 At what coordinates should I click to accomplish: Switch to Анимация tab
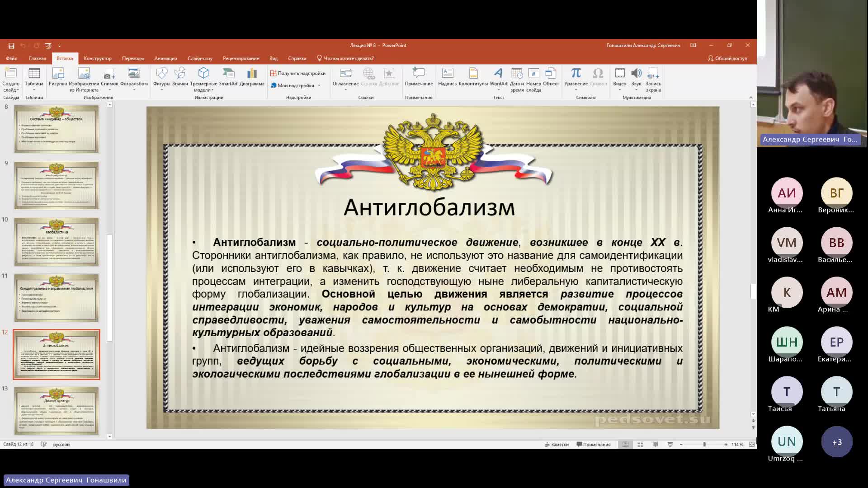coord(165,58)
